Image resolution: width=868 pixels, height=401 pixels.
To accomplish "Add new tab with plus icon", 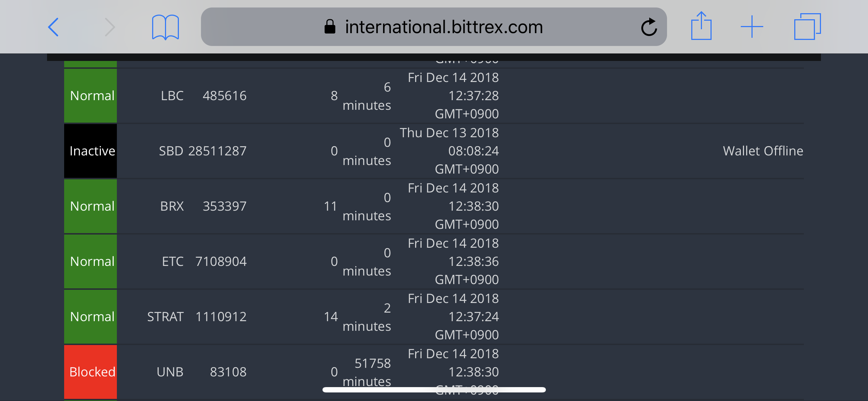I will click(x=751, y=27).
